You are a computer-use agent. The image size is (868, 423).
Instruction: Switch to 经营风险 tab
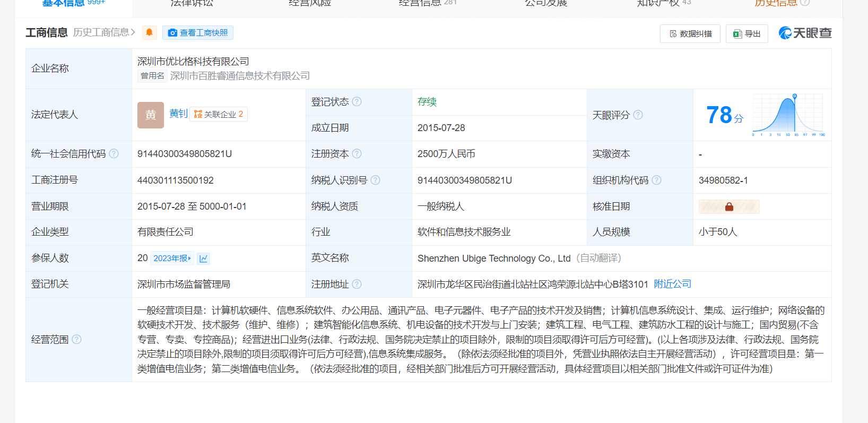pyautogui.click(x=310, y=3)
